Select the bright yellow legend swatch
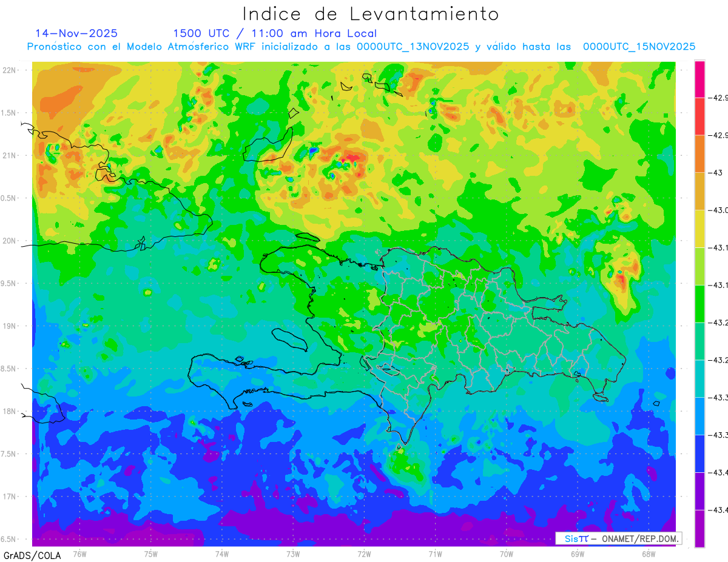 coord(699,229)
